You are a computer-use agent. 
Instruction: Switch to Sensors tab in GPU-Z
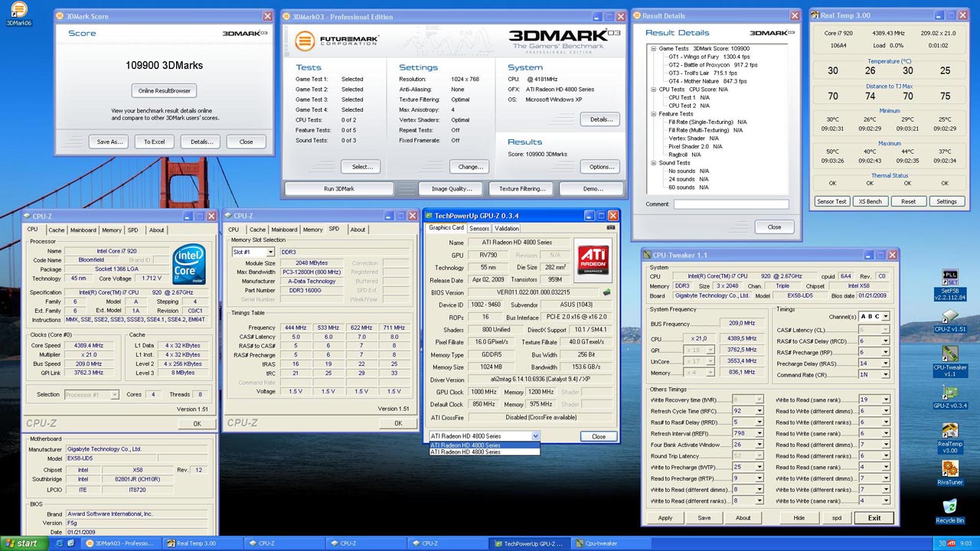(x=479, y=228)
